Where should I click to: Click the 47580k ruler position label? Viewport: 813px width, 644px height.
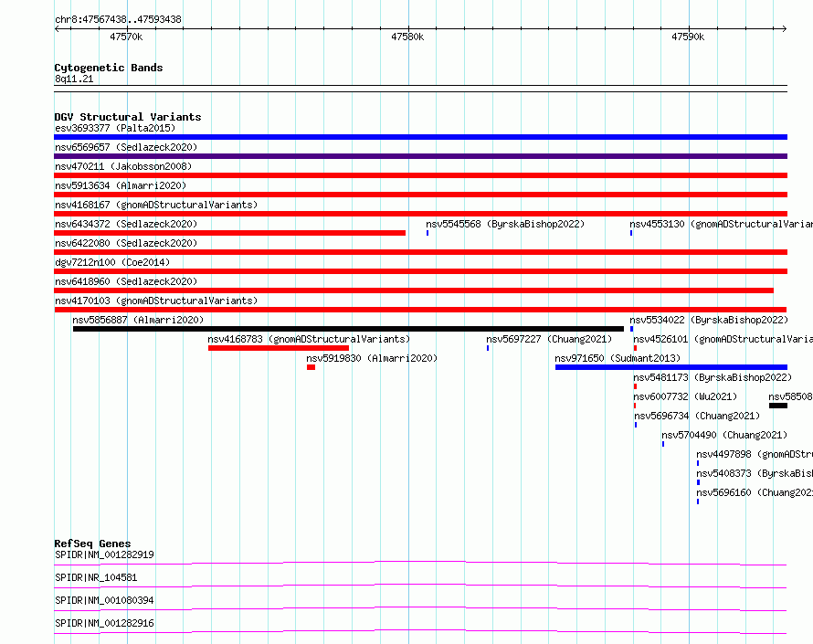tap(407, 37)
